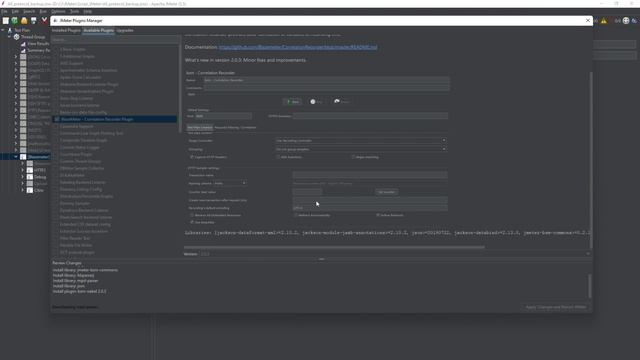Screen dimensions: 640x360
Task: Tick the Command-Line Graph Plotting Tool checkbox
Action: 57,133
